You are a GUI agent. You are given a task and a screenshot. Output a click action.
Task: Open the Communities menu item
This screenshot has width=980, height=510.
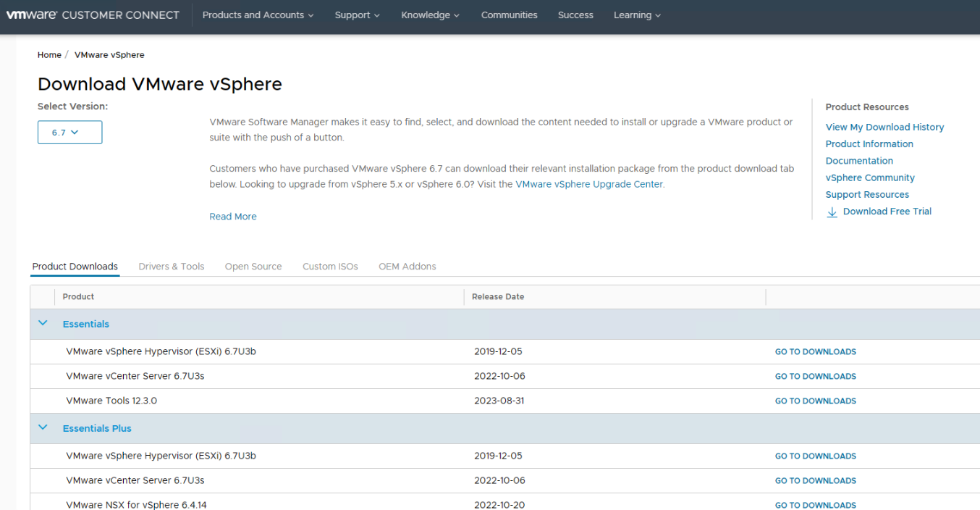509,15
